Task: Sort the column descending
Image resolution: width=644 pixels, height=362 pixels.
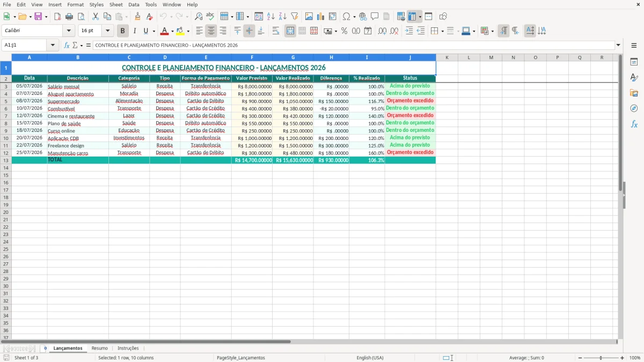Action: point(282,17)
